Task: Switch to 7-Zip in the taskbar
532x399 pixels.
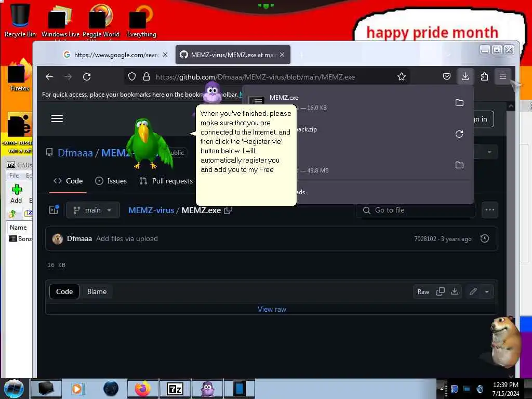Action: (175, 389)
